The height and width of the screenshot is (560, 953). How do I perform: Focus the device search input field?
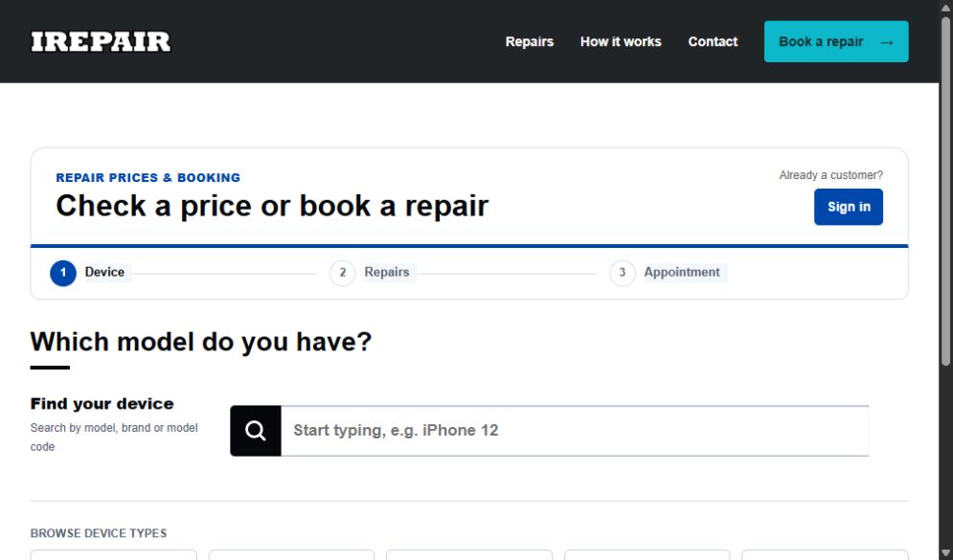coord(575,431)
